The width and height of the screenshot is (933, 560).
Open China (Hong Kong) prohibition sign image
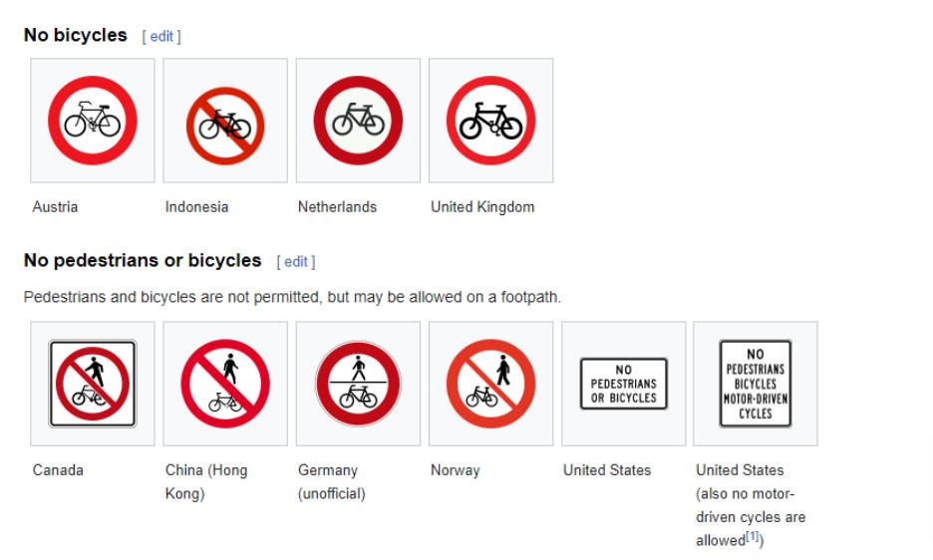pyautogui.click(x=225, y=384)
